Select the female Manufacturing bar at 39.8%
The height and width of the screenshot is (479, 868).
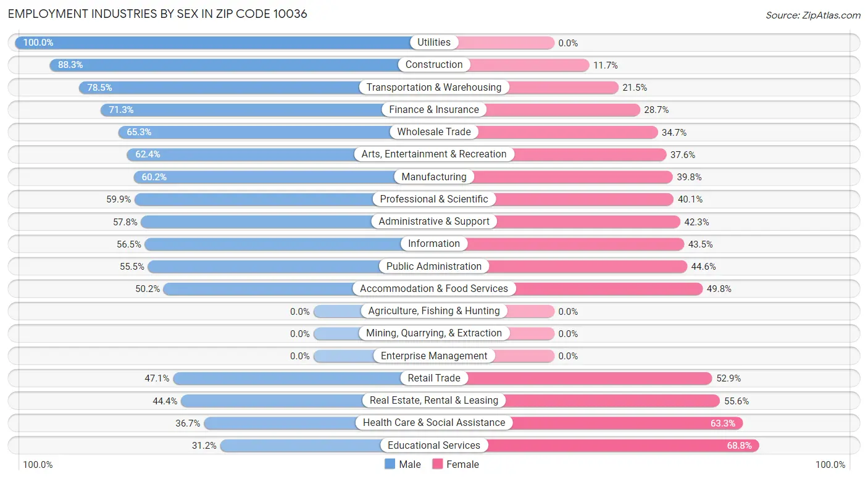pos(553,177)
